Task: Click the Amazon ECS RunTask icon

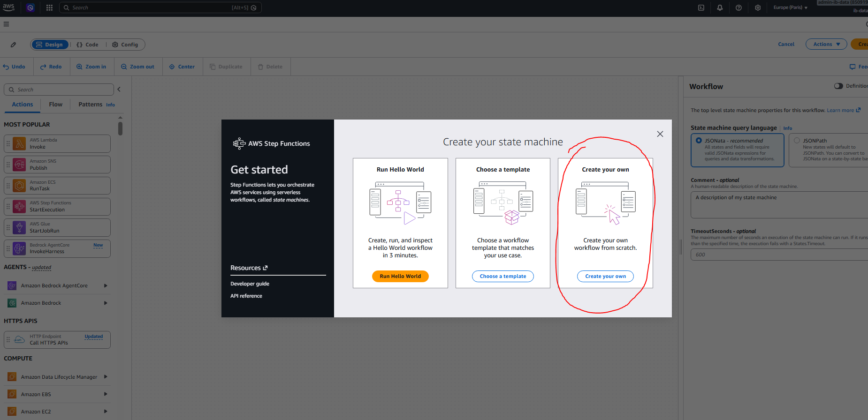Action: [x=19, y=186]
